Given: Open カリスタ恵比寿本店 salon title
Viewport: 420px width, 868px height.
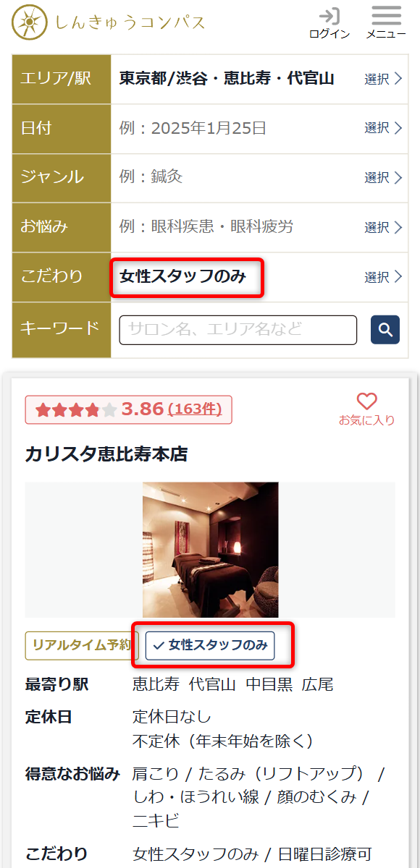Looking at the screenshot, I should [106, 454].
